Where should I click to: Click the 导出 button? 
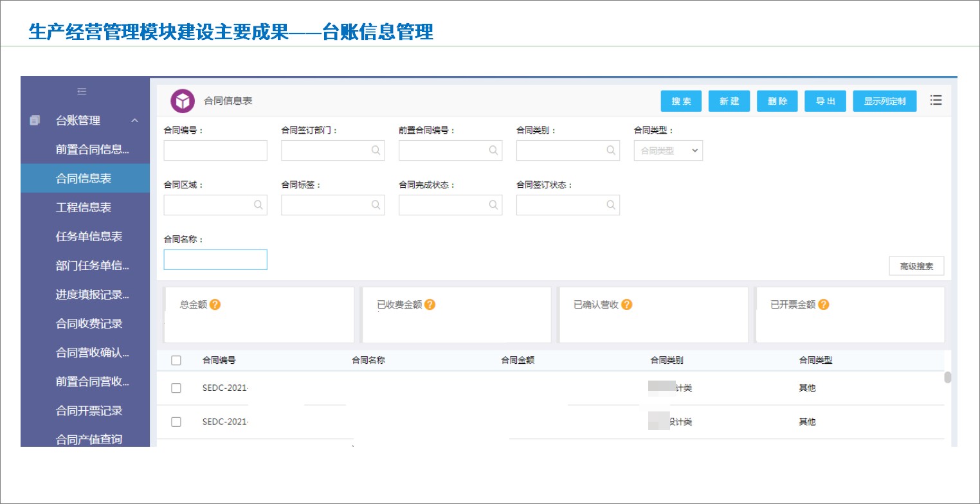coord(826,101)
